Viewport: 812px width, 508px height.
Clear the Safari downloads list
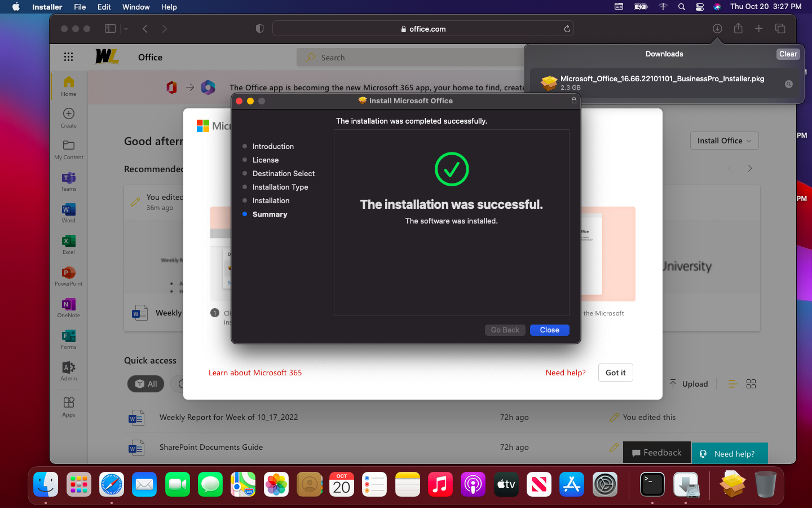788,54
